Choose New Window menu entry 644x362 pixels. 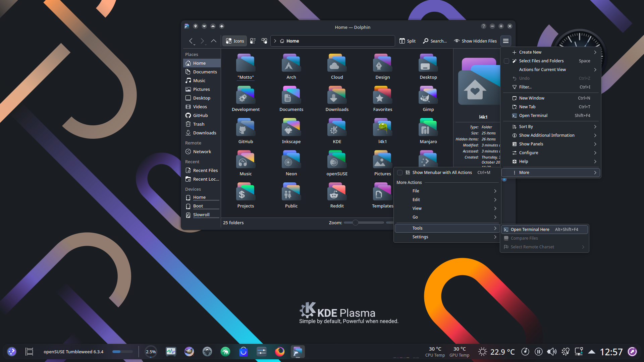click(x=551, y=98)
